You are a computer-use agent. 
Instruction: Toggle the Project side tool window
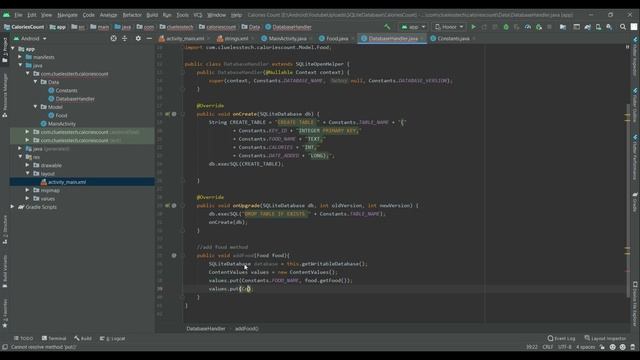pos(5,51)
